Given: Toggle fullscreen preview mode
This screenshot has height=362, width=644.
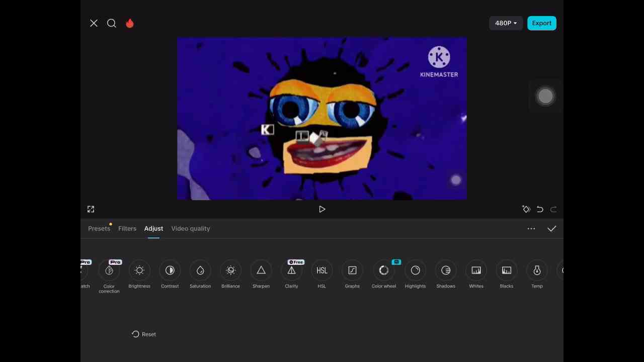Looking at the screenshot, I should coord(91,209).
